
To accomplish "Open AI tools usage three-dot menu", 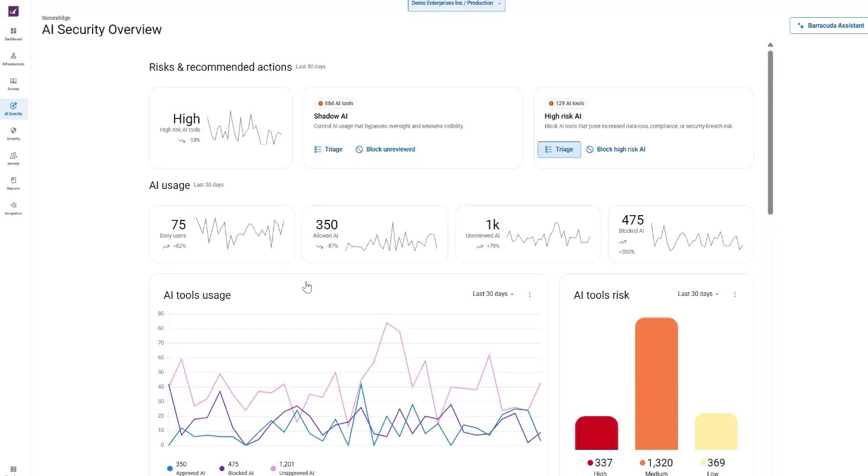I will tap(530, 294).
